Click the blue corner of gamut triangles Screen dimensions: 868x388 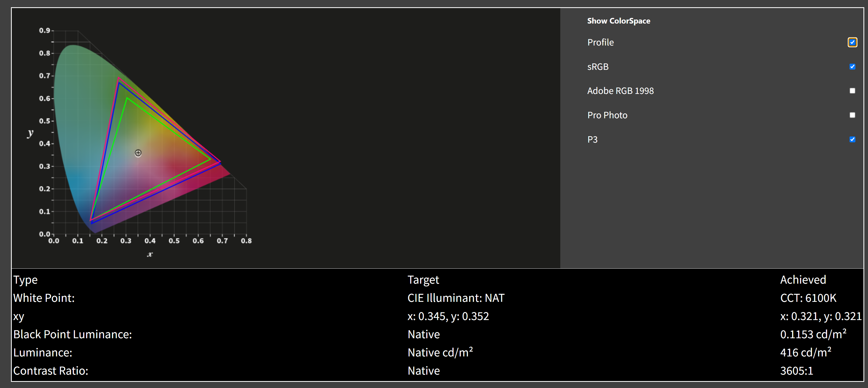click(91, 221)
